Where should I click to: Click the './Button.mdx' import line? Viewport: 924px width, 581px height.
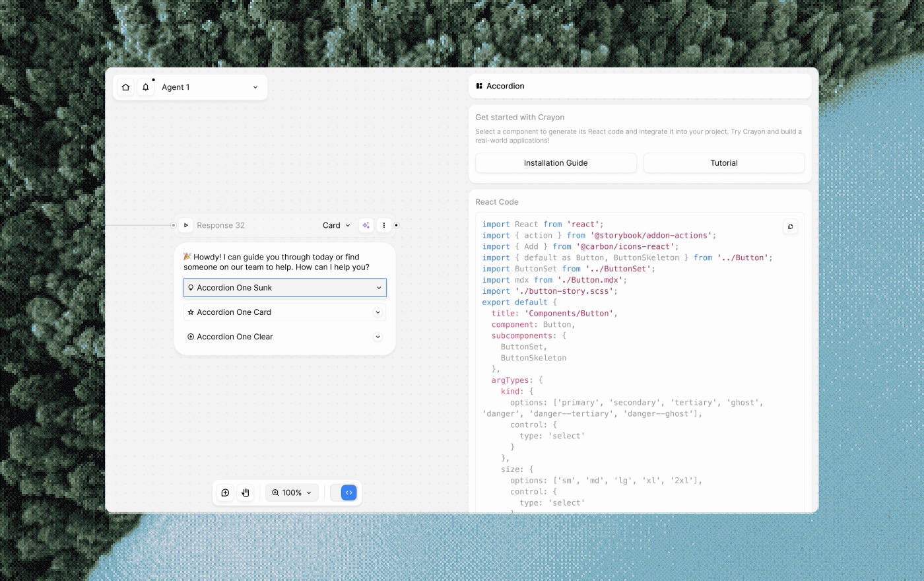[x=555, y=280]
